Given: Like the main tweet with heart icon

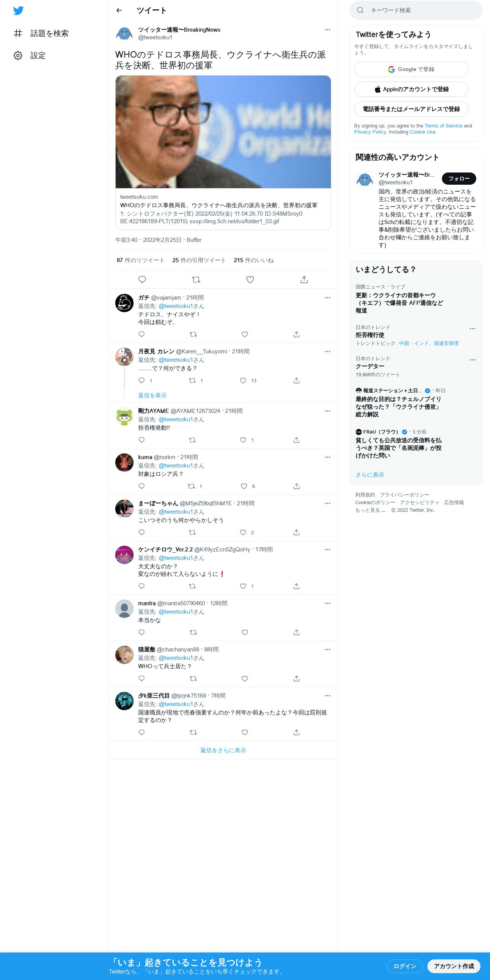Looking at the screenshot, I should [x=250, y=279].
